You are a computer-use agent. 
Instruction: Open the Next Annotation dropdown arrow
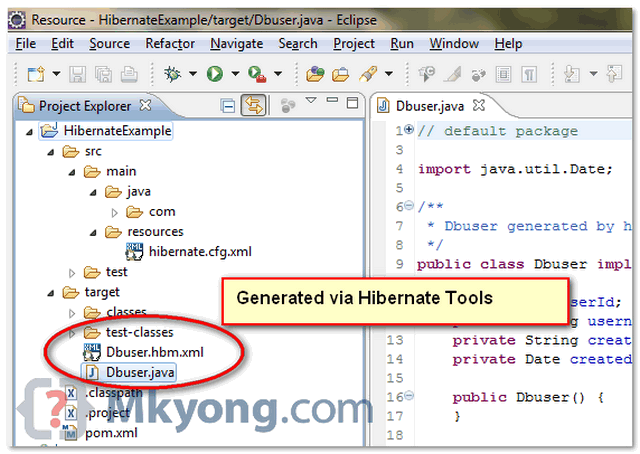click(x=593, y=74)
